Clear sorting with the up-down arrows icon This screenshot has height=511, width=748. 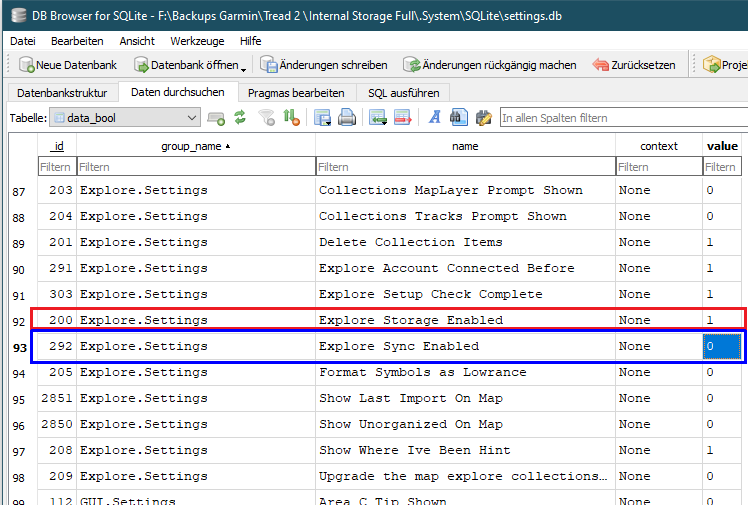coord(291,117)
